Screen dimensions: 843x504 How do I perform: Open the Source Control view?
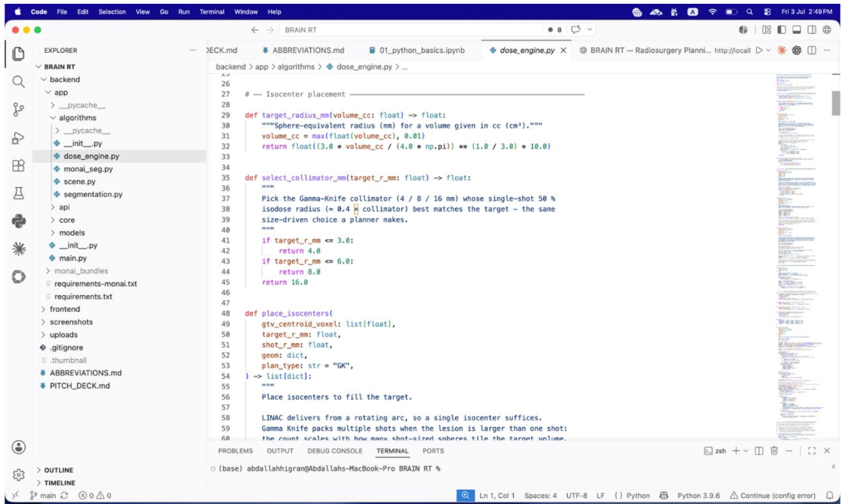point(18,109)
